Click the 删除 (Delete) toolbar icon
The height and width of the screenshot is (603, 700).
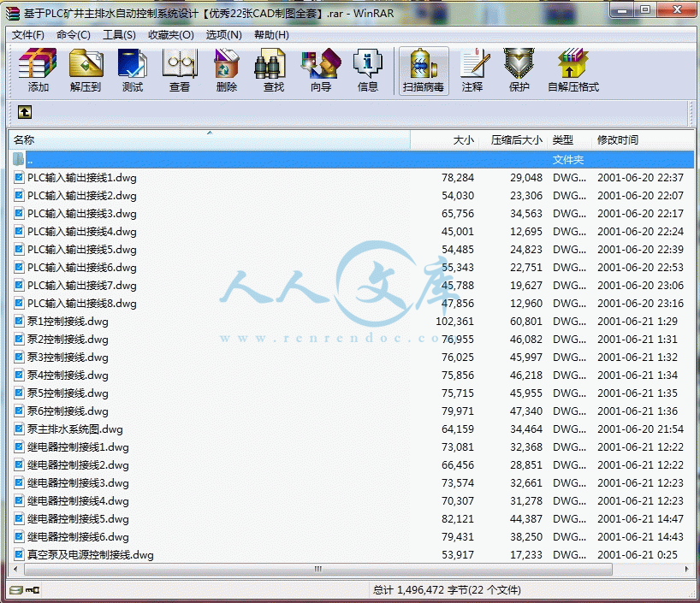226,70
